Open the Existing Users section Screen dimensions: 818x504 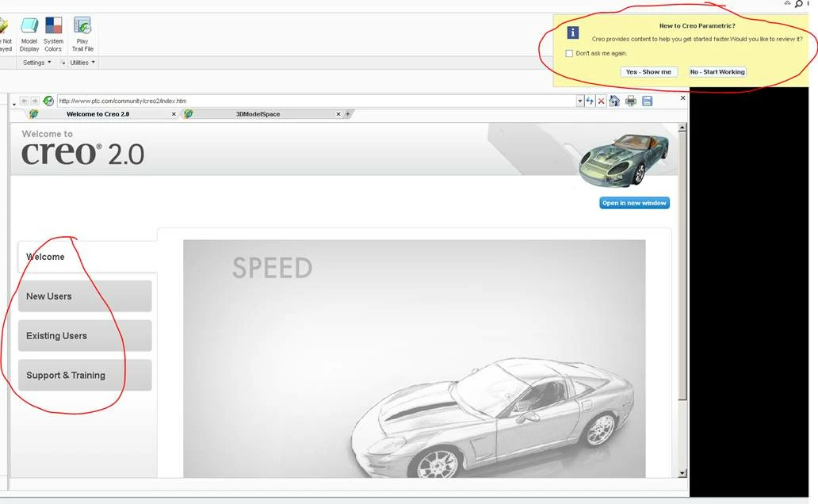(85, 335)
